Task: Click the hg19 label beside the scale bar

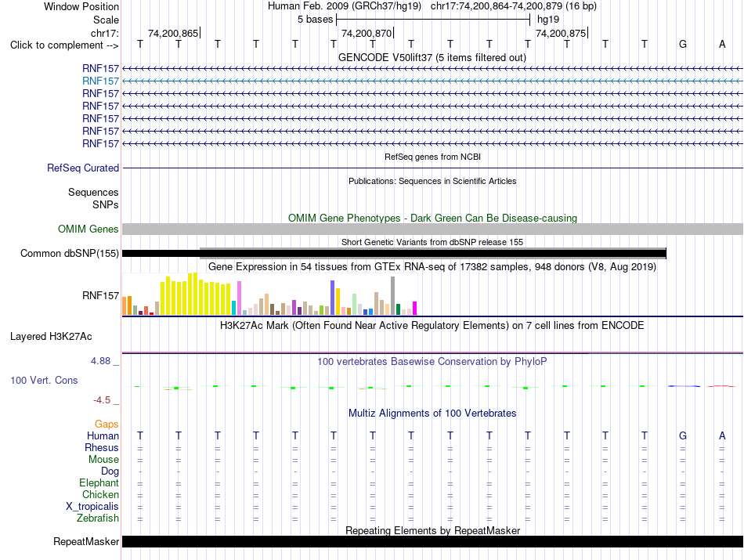Action: point(548,20)
